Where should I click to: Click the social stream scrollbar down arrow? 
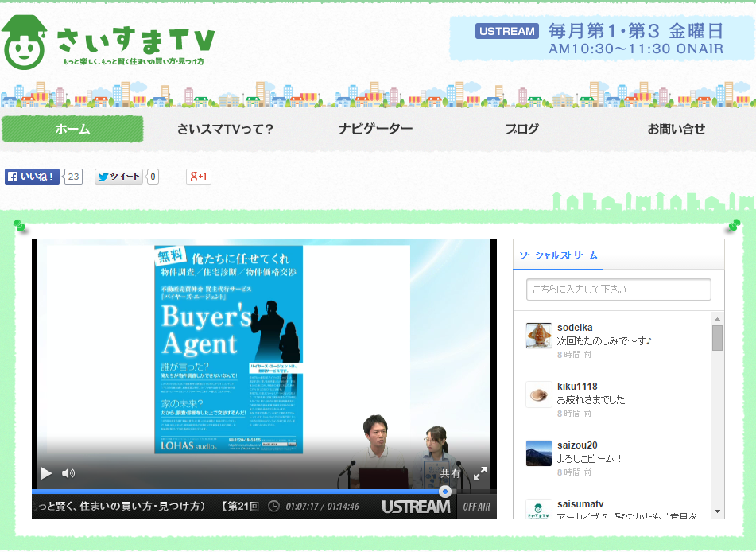click(x=718, y=511)
